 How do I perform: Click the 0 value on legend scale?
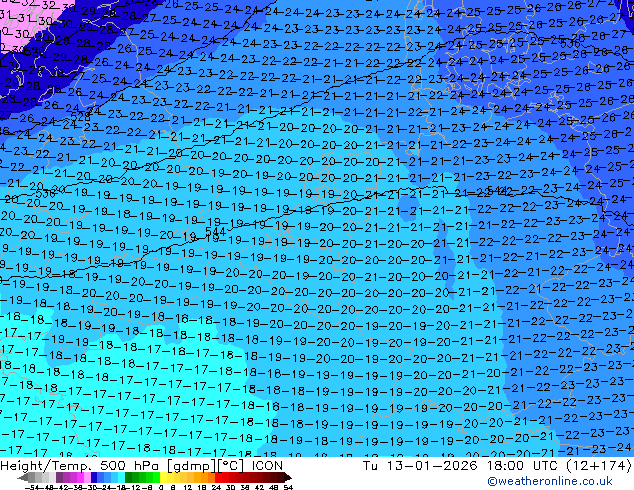coord(161,486)
